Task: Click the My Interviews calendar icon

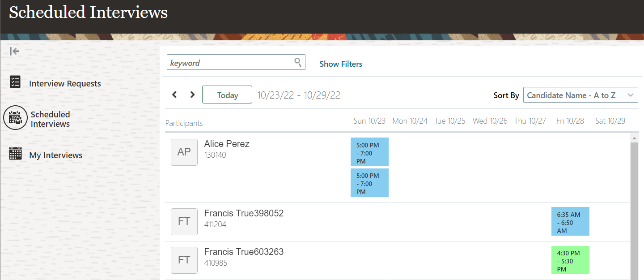Action: [15, 153]
